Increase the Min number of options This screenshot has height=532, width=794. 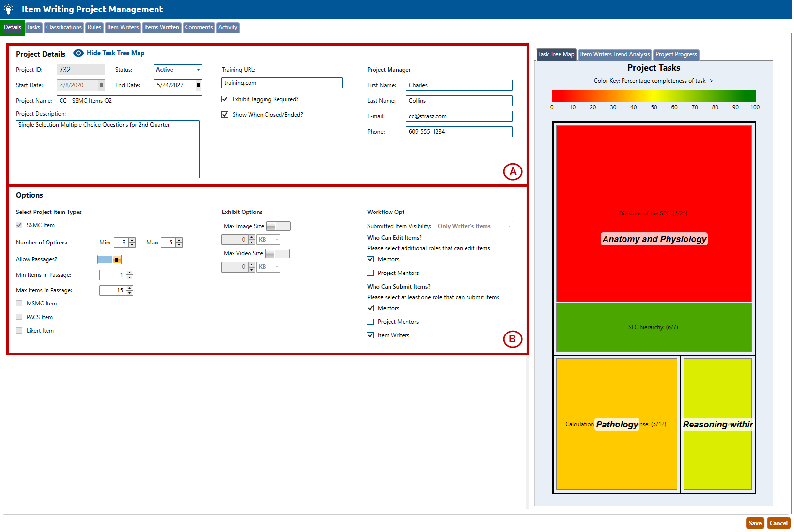point(132,240)
